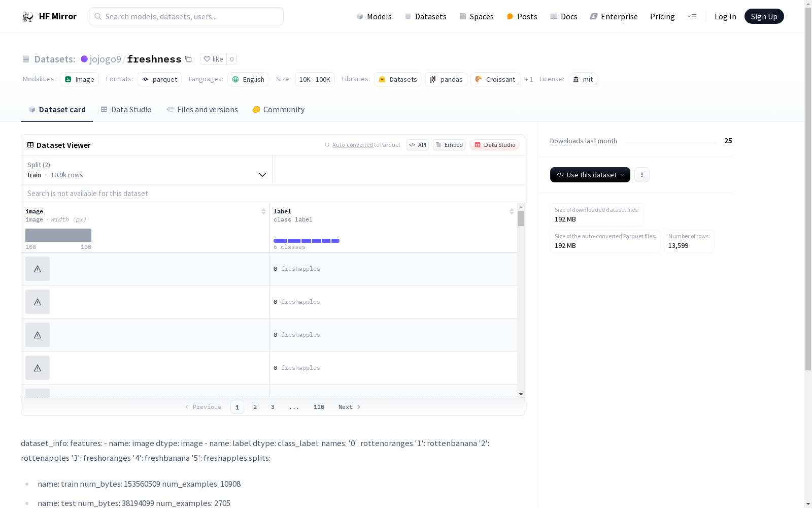
Task: Click the fourth freshapples image thumbnail
Action: tap(38, 368)
